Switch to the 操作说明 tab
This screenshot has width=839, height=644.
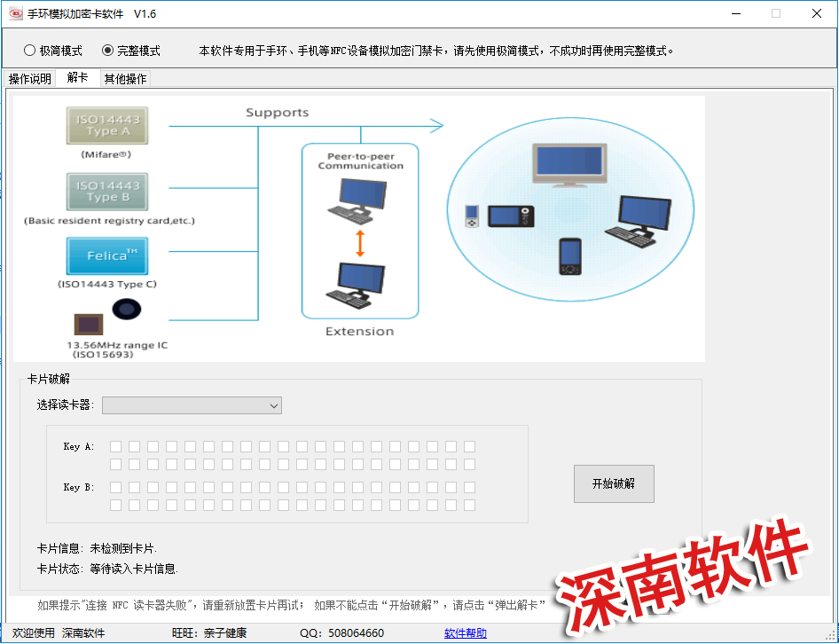(x=30, y=79)
